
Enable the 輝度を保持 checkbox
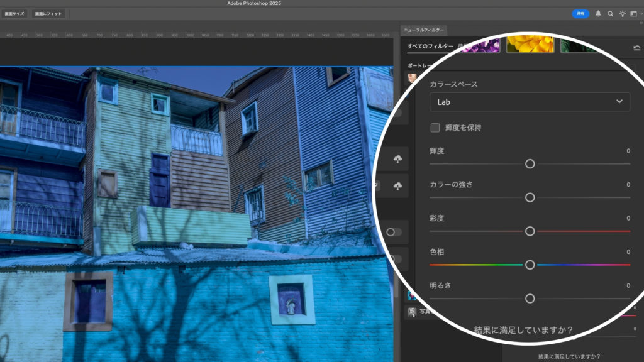coord(435,128)
